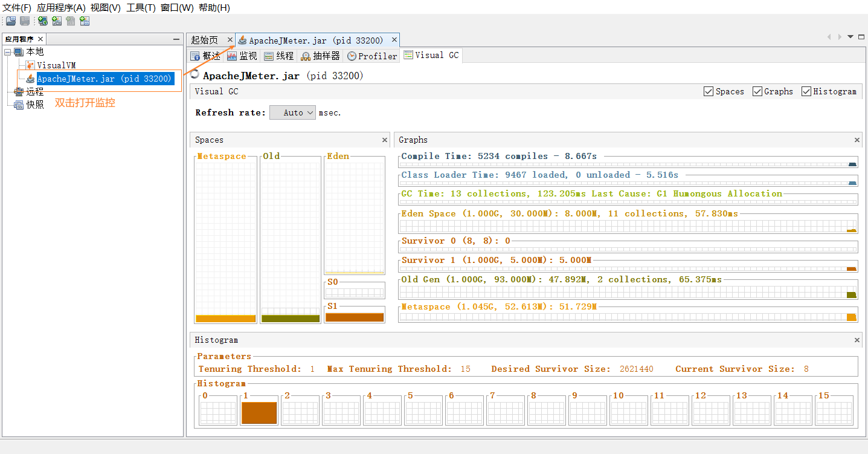This screenshot has width=868, height=454.
Task: Click the S1 survivor space bar
Action: click(355, 317)
